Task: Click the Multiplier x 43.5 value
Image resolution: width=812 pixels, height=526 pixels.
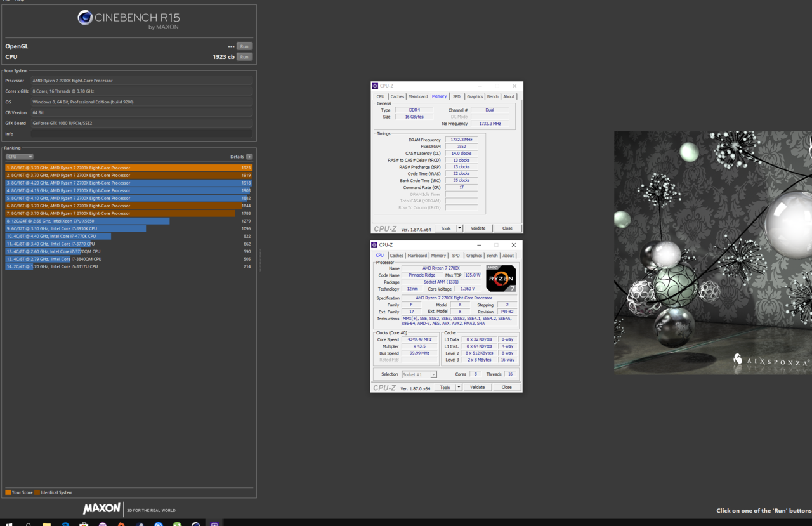Action: pos(419,346)
